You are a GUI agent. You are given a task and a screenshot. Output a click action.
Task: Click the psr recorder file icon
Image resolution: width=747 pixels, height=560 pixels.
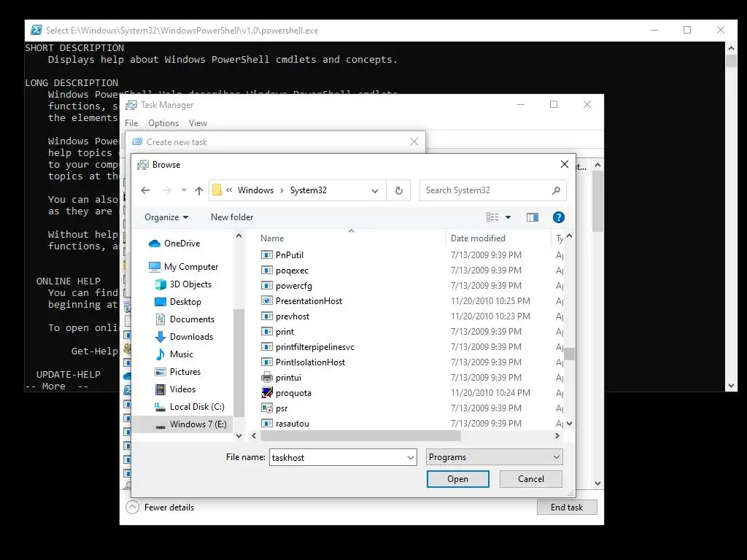tap(267, 408)
